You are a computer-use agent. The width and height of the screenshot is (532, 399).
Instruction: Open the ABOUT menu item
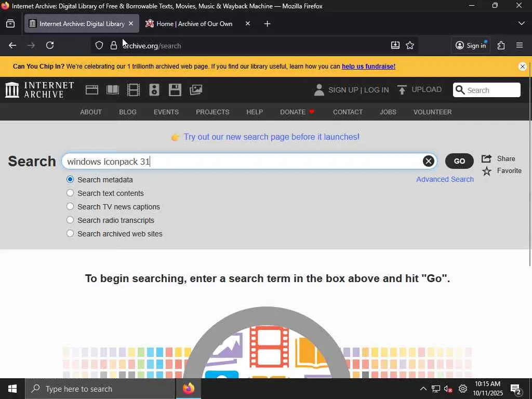91,112
